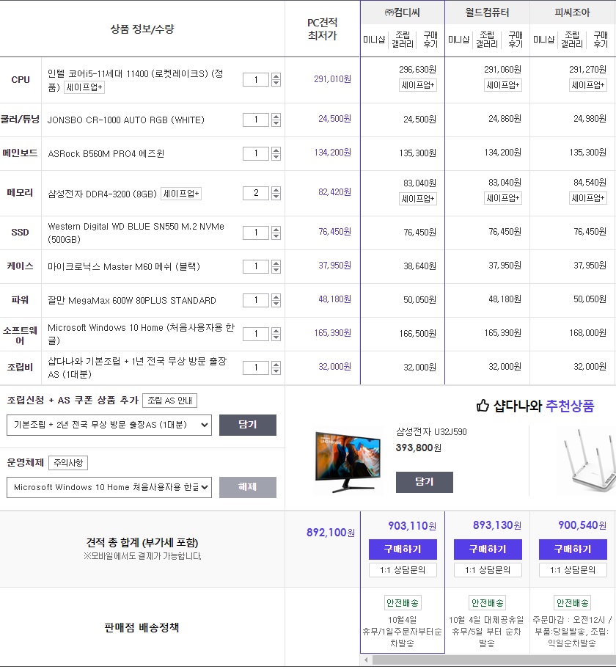Screen dimensions: 616x672
Task: Open 미니샵 under ㈜컴디씨
Action: click(x=374, y=40)
